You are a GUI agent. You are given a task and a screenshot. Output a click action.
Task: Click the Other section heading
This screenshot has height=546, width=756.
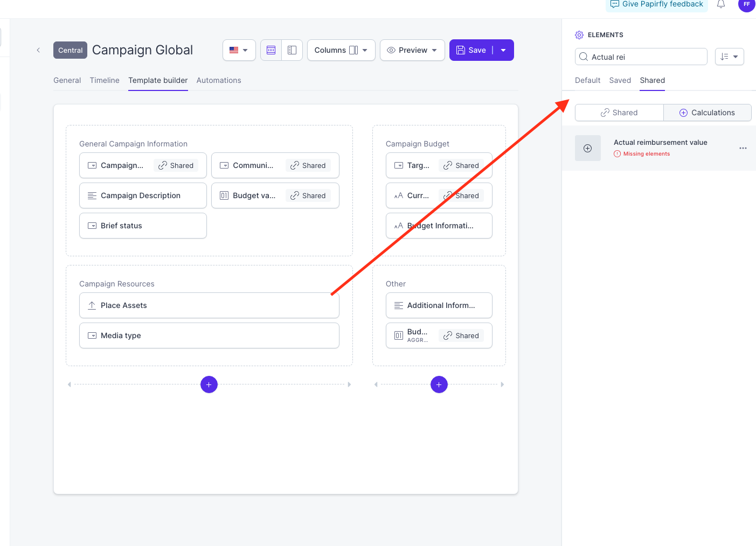pyautogui.click(x=396, y=284)
